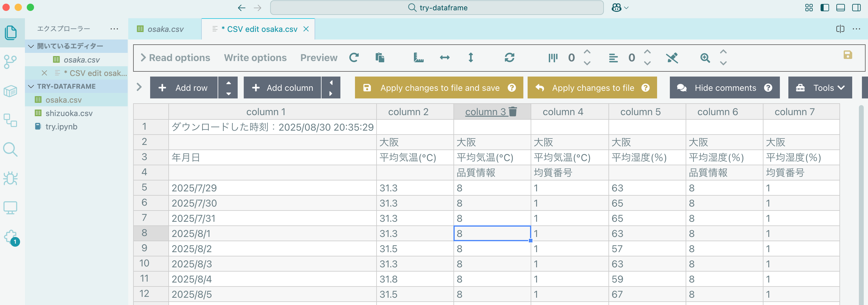Switch to the osaka.csv tab
Viewport: 868px width, 305px height.
(165, 29)
